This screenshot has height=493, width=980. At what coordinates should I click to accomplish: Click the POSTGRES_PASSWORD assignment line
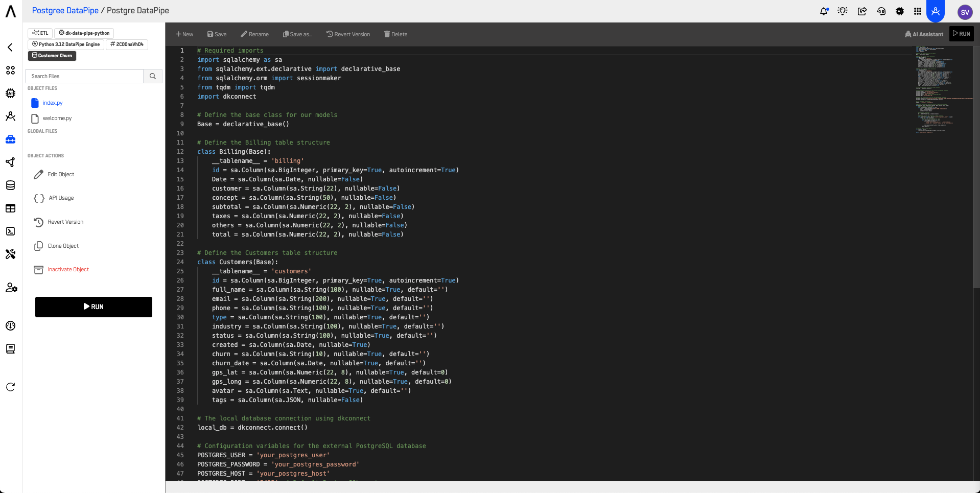(278, 464)
